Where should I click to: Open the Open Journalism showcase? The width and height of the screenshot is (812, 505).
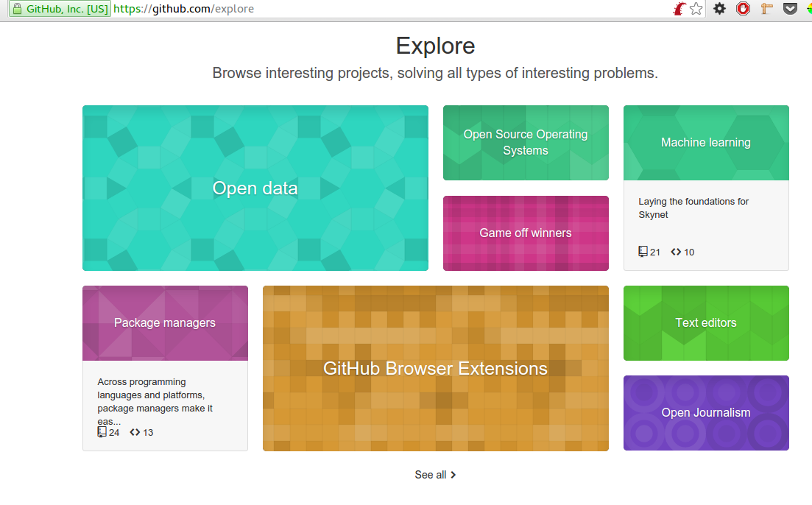(706, 413)
